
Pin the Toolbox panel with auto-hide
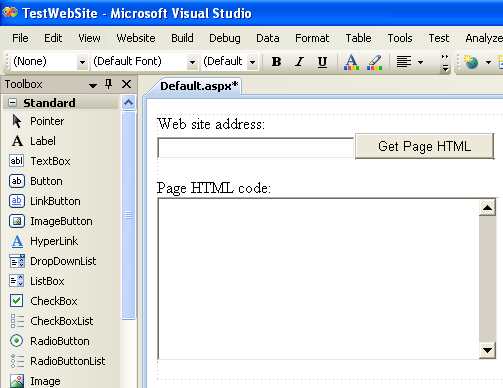109,84
